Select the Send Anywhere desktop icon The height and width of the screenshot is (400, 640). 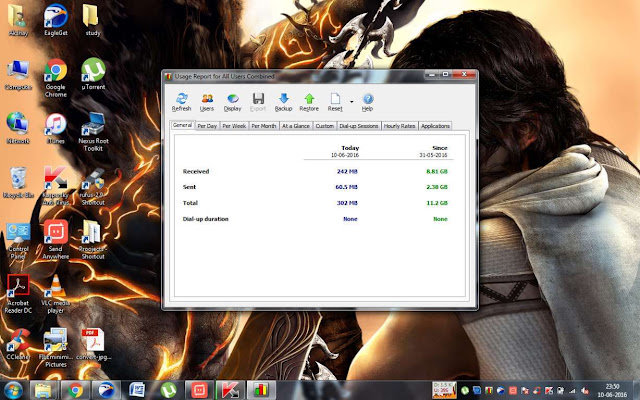pyautogui.click(x=56, y=240)
